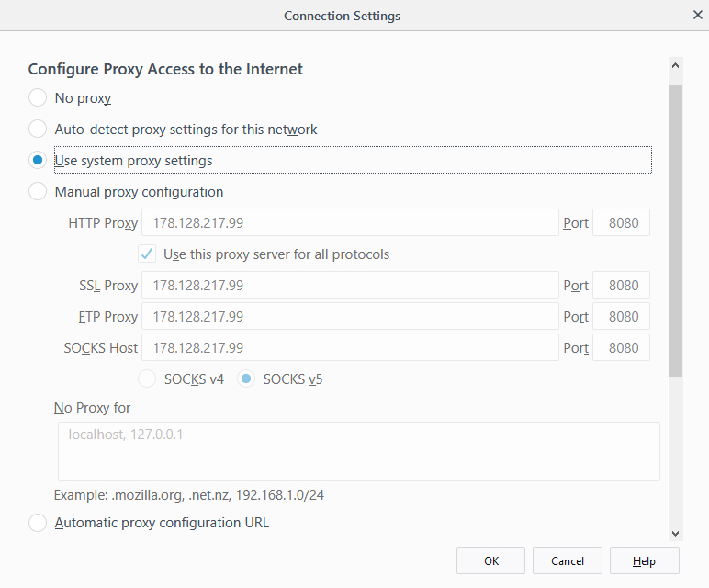
Task: Click the scrollbar down arrow
Action: pyautogui.click(x=676, y=533)
